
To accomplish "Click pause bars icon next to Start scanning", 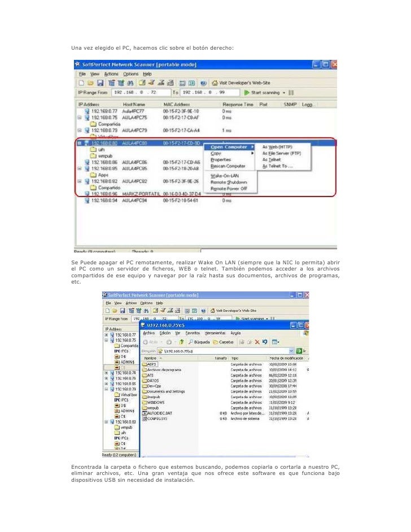I will pyautogui.click(x=291, y=92).
